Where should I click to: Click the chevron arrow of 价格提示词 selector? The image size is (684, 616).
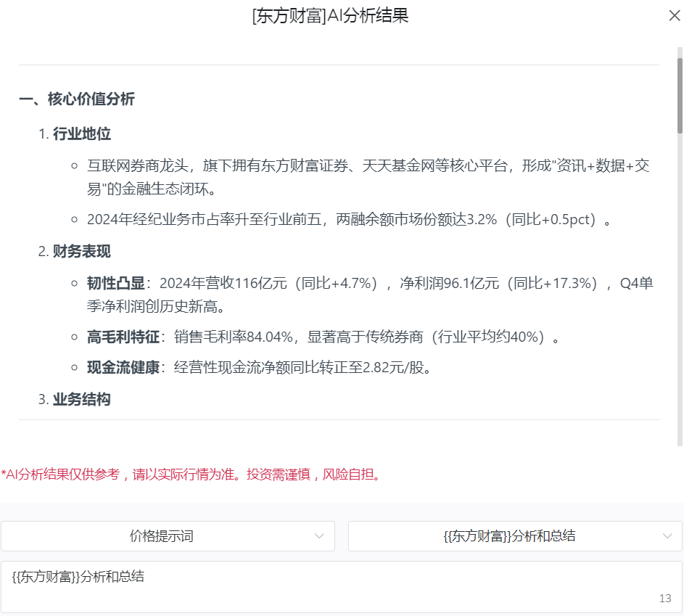319,536
